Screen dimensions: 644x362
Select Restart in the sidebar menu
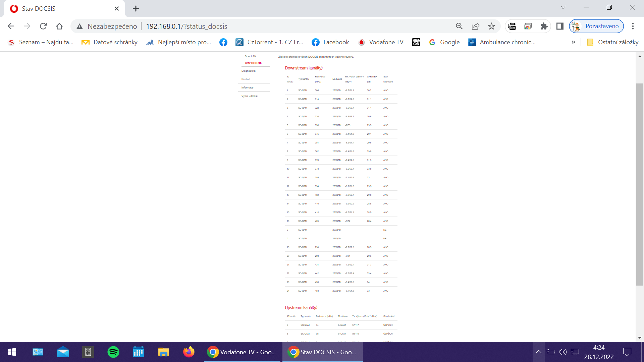tap(246, 79)
